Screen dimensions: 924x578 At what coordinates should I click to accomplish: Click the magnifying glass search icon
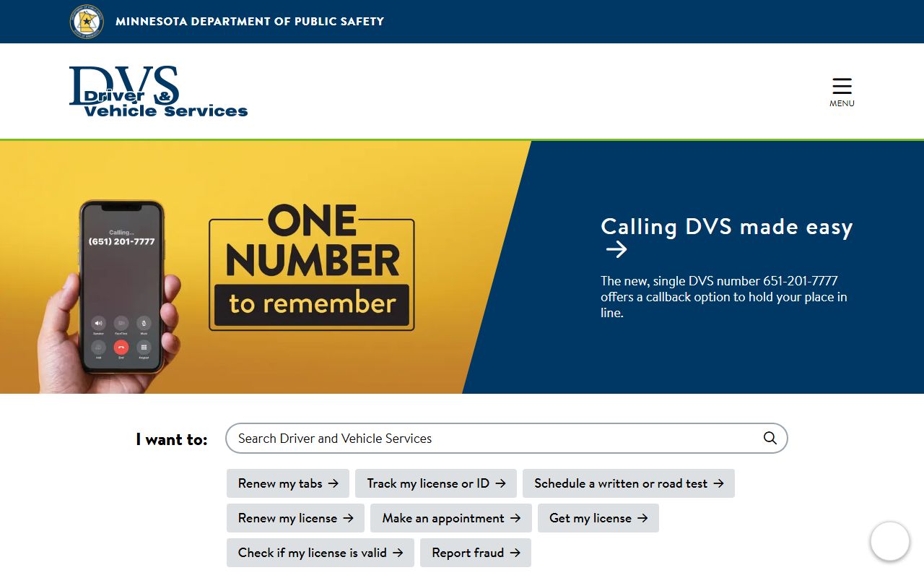pos(770,438)
